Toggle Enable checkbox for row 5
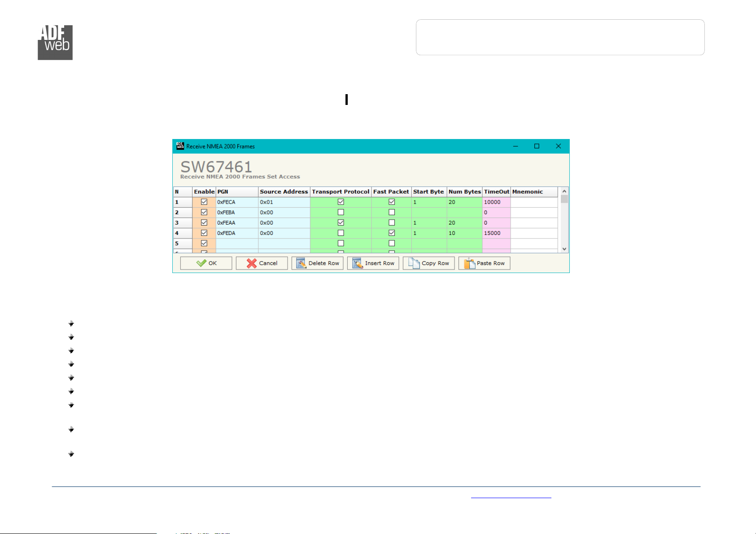Image resolution: width=756 pixels, height=534 pixels. click(x=204, y=243)
